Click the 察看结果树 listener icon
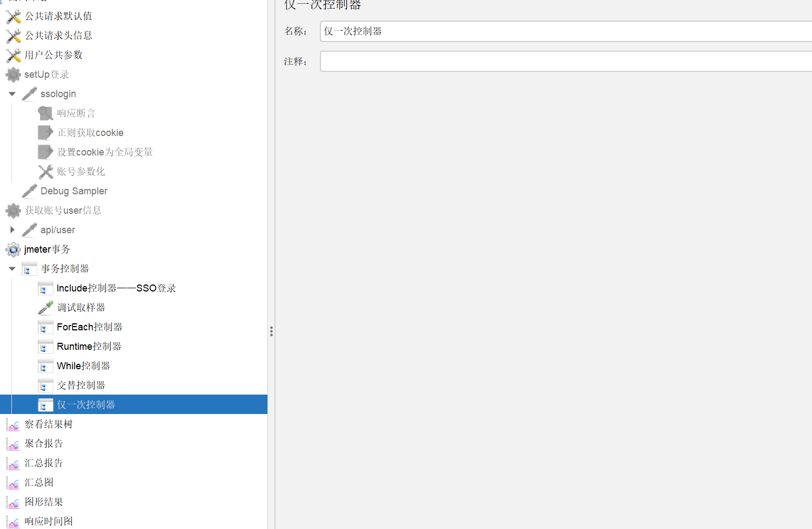This screenshot has width=812, height=529. click(14, 425)
